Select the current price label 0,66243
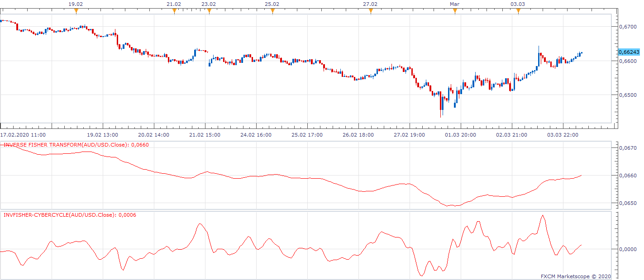The width and height of the screenshot is (644, 280). click(x=629, y=52)
